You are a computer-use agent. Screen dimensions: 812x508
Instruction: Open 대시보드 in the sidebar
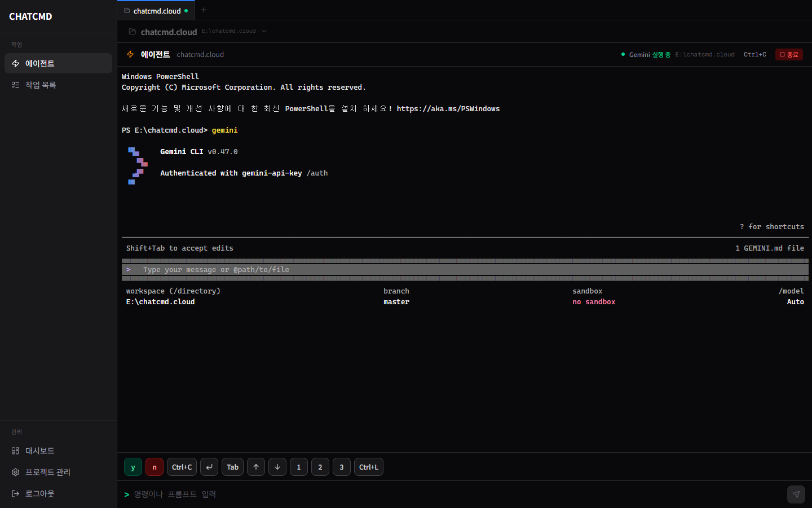pyautogui.click(x=58, y=450)
